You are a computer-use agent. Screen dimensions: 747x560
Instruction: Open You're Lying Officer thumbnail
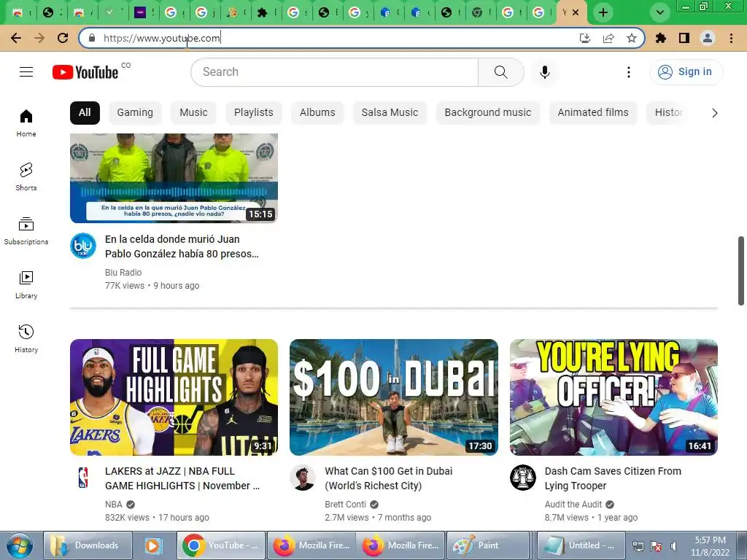tap(614, 397)
